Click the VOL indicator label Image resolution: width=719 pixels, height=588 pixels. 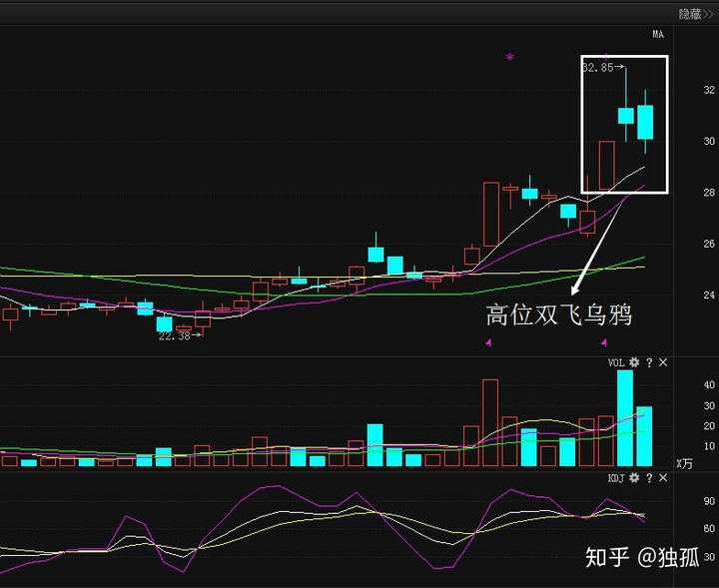tap(616, 362)
